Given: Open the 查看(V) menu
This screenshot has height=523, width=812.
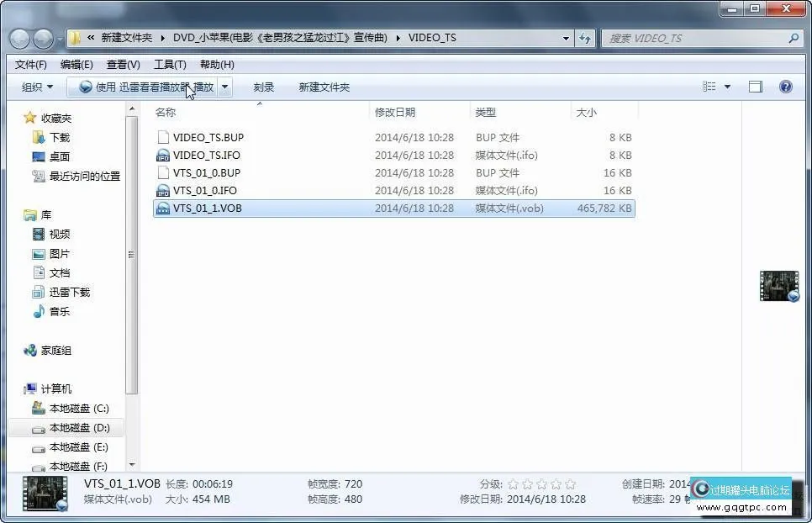Looking at the screenshot, I should [123, 64].
